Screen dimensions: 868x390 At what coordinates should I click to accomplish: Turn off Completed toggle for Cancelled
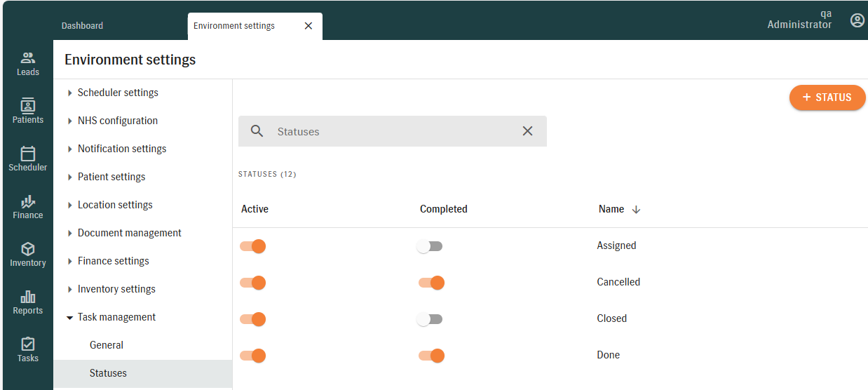432,283
